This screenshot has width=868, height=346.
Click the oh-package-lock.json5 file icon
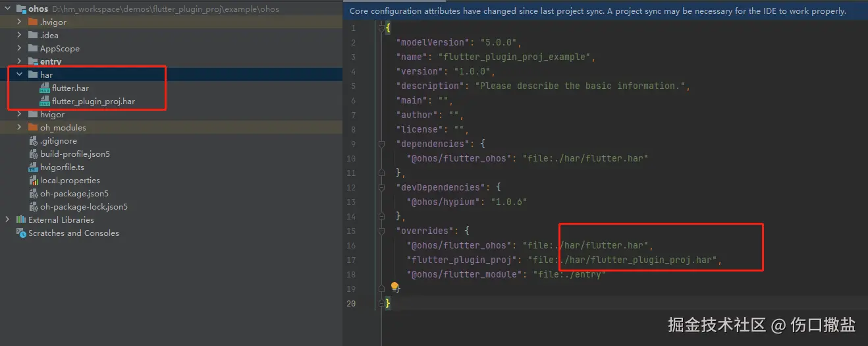(x=34, y=207)
